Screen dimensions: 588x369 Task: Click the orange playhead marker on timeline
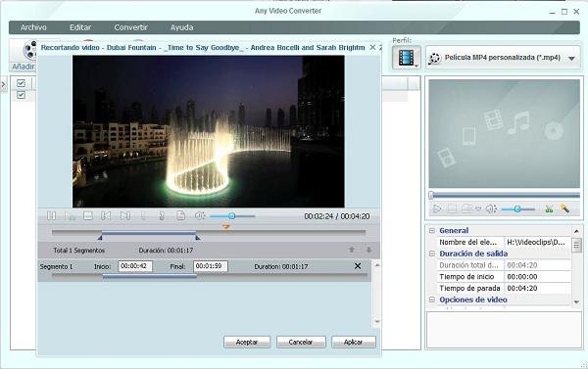[x=226, y=227]
